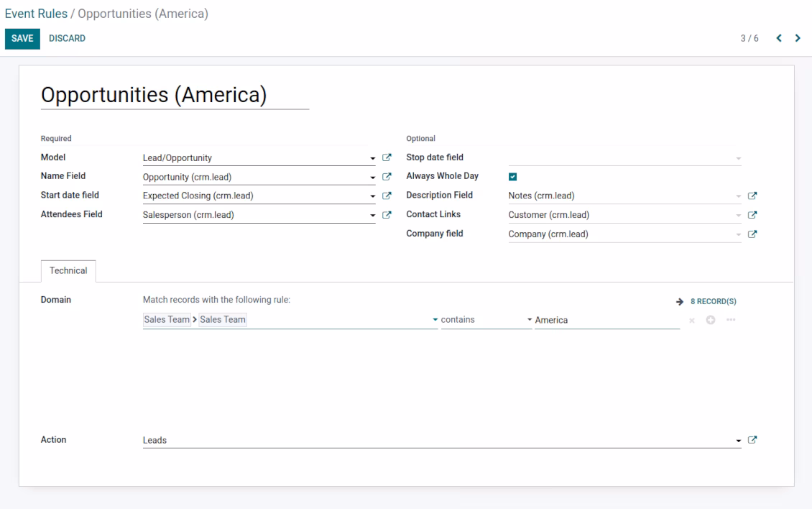Open external link for Attendees Field

tap(387, 214)
